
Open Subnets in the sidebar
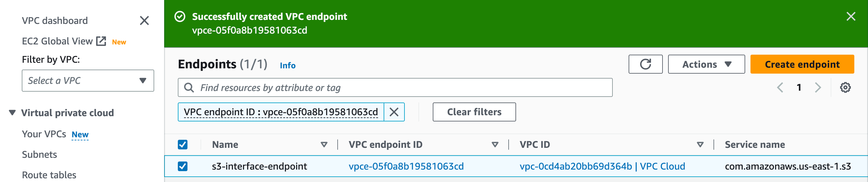point(39,154)
